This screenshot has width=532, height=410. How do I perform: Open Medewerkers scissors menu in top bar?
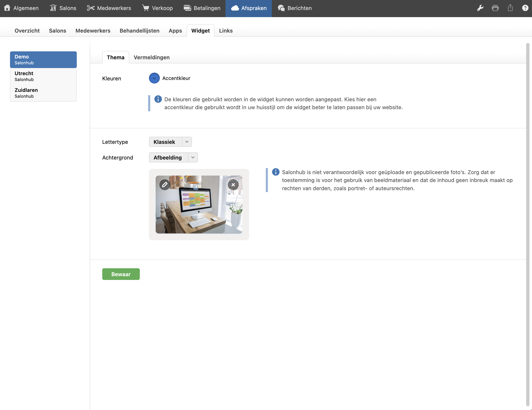point(109,8)
